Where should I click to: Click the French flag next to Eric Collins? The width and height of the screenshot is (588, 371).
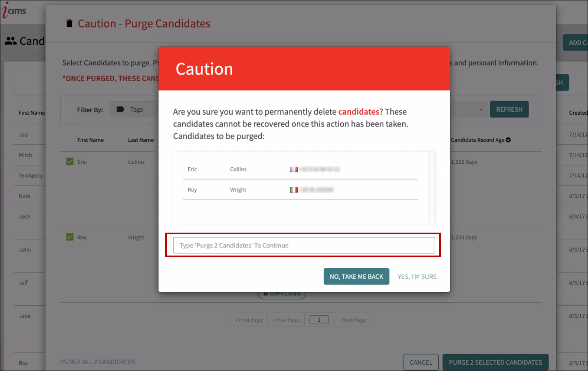point(294,169)
